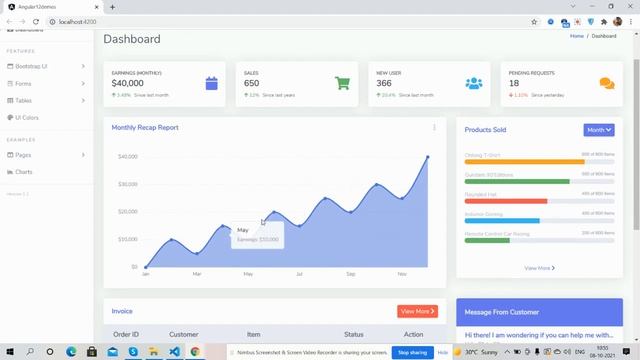Close the Angular12demos tab
The width and height of the screenshot is (640, 360).
click(x=96, y=7)
